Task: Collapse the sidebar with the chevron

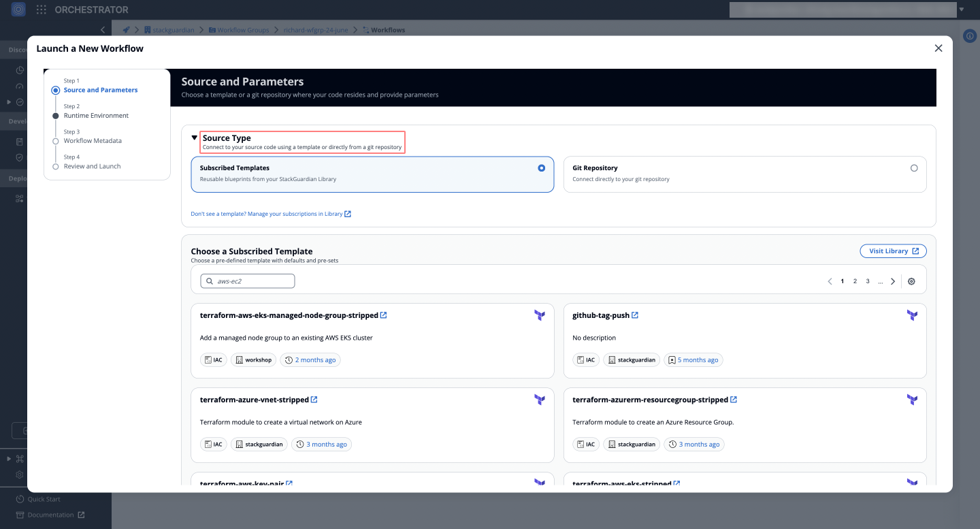Action: [x=103, y=29]
